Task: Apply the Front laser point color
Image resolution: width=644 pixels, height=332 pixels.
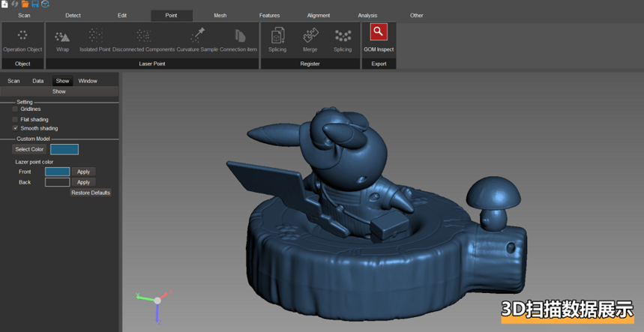Action: coord(84,172)
